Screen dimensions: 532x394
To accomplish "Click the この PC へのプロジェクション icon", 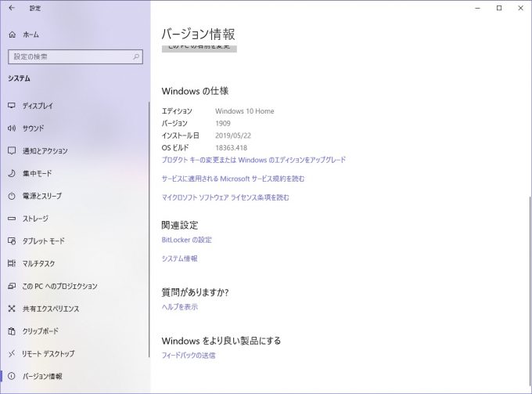I will coord(12,286).
